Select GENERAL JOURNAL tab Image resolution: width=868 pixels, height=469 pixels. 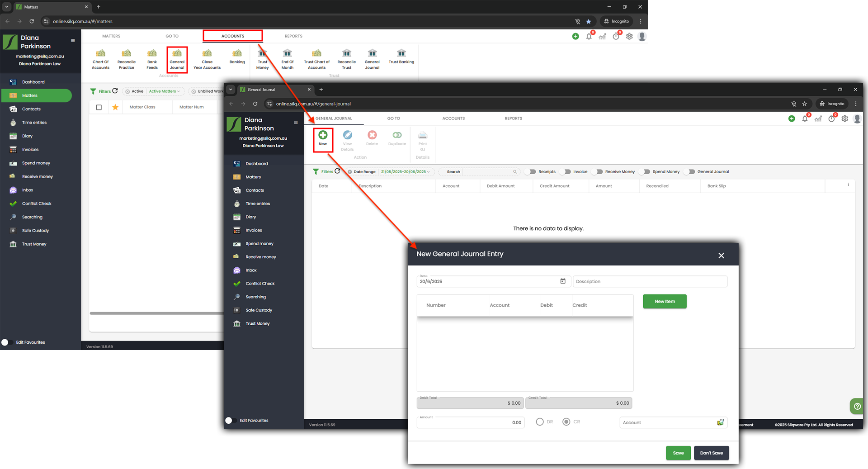[x=334, y=118]
